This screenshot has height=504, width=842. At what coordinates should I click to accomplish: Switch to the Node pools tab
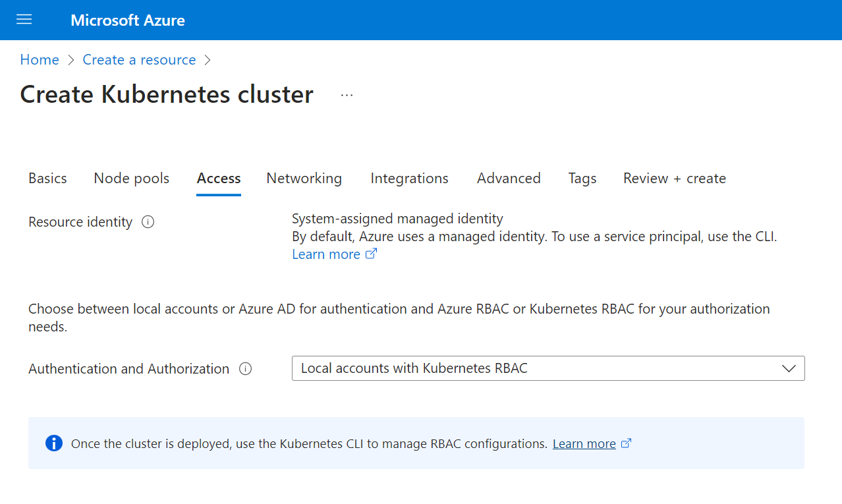[131, 178]
